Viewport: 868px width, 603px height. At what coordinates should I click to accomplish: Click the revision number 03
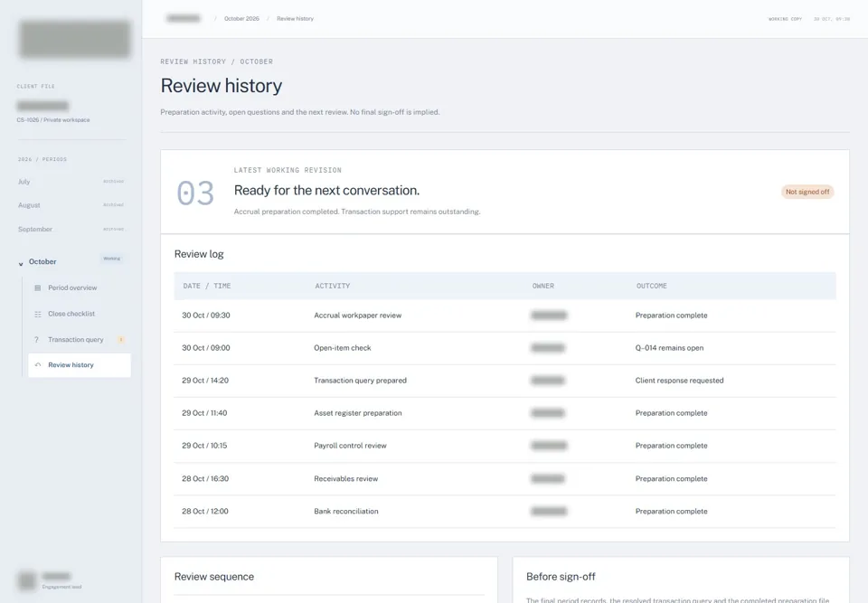tap(195, 193)
